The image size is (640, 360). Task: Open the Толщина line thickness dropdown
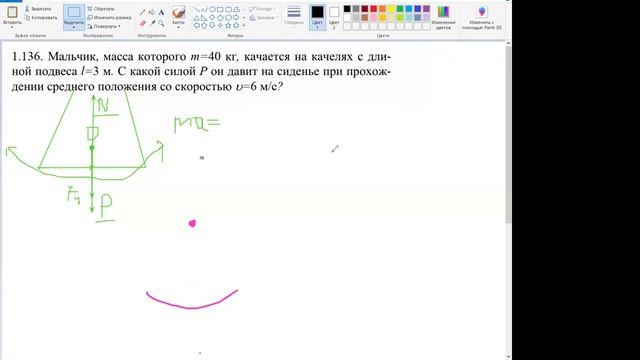pos(294,16)
